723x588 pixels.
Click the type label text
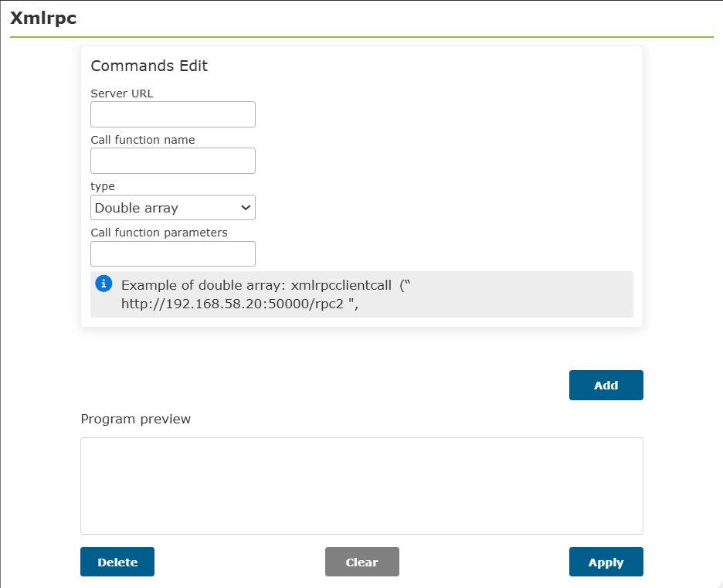(x=103, y=186)
